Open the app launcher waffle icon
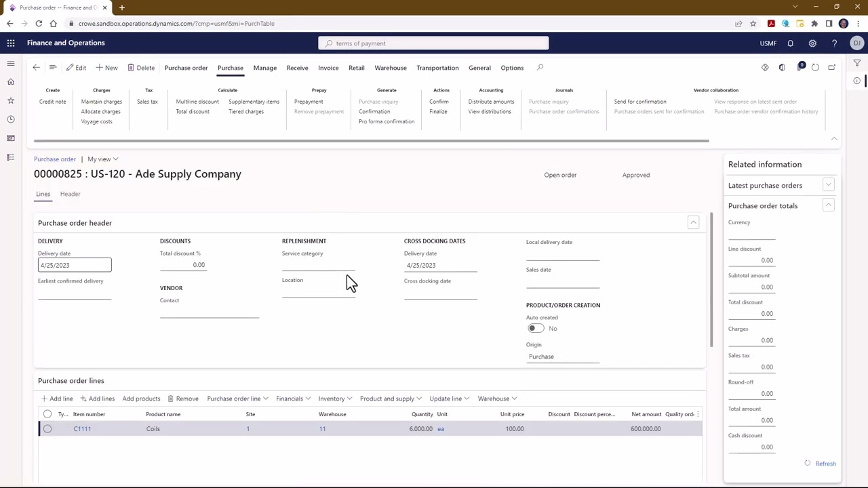 point(11,43)
